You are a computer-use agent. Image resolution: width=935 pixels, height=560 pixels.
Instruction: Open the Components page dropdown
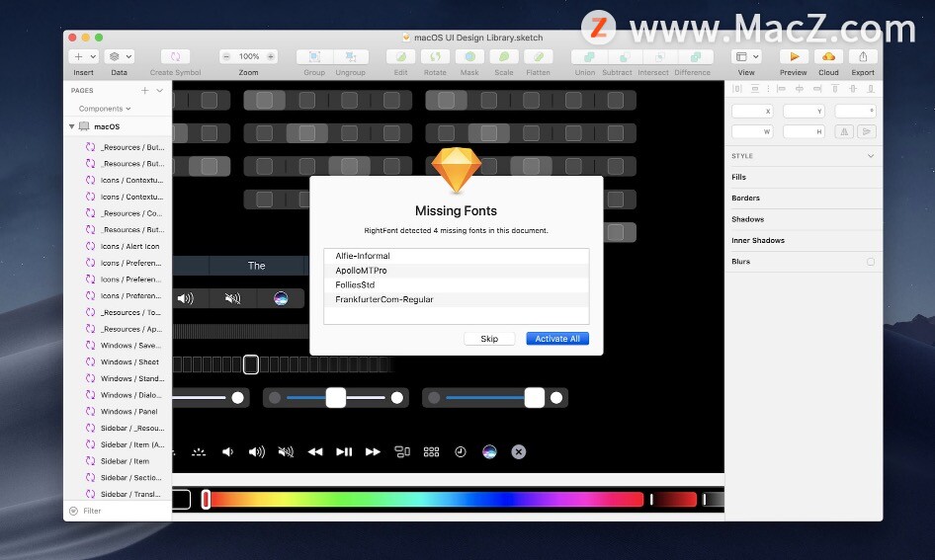(x=105, y=109)
